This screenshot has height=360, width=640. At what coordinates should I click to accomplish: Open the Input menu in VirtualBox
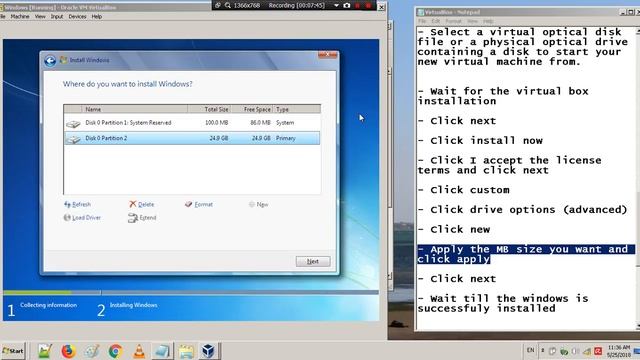tap(57, 17)
